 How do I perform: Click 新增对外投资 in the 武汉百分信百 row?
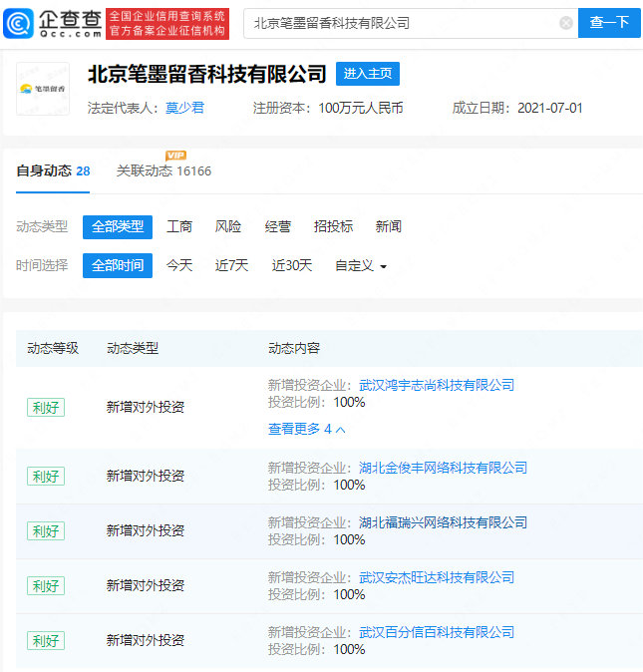(146, 641)
